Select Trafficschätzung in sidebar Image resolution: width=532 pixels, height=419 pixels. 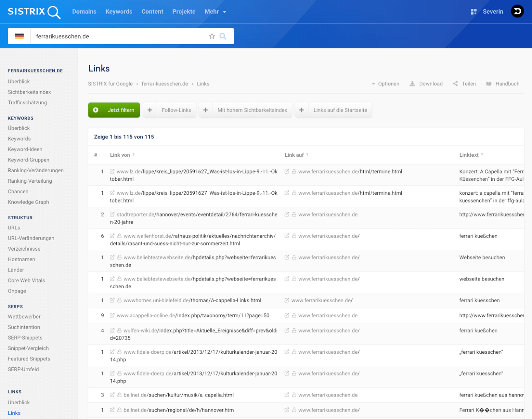(28, 102)
